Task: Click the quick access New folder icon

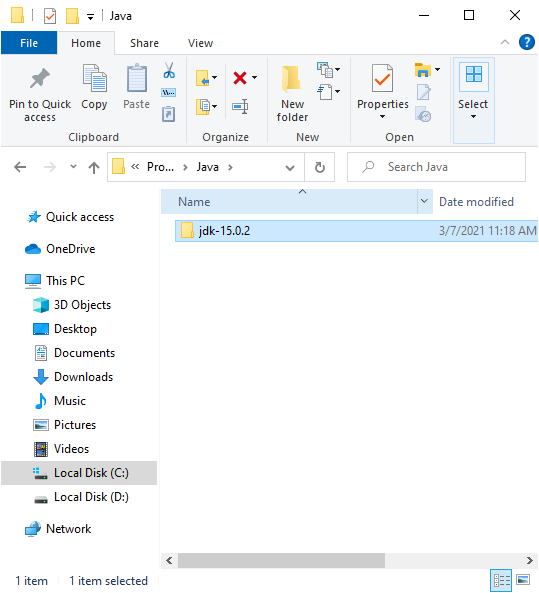Action: [x=72, y=16]
